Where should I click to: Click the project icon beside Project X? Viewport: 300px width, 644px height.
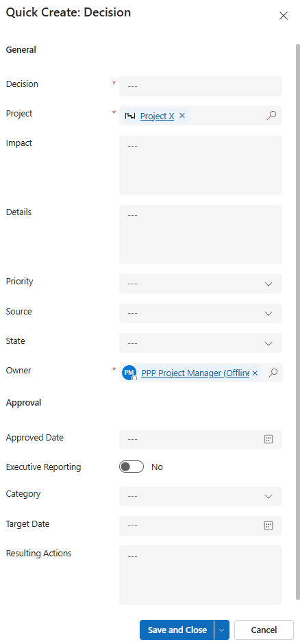[x=130, y=116]
